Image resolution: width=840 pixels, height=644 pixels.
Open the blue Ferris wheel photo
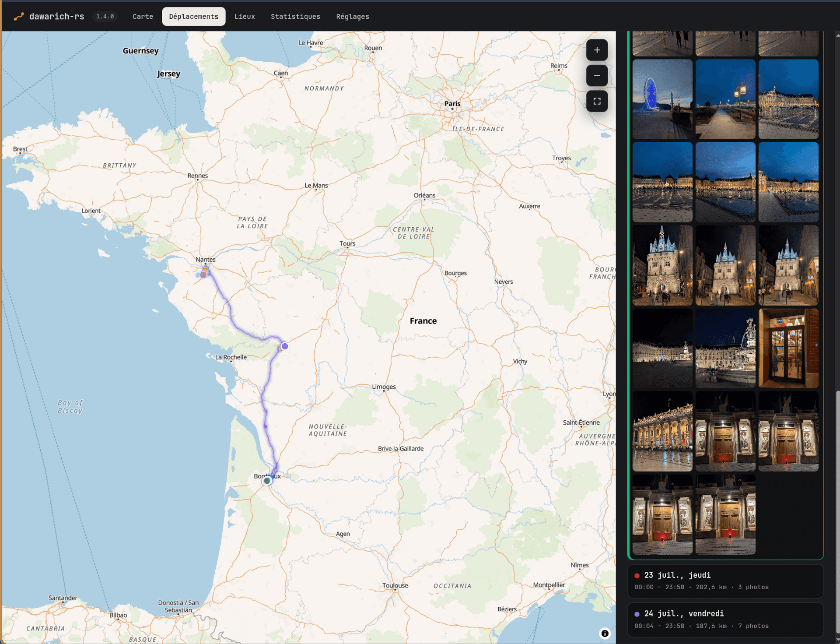pos(662,99)
